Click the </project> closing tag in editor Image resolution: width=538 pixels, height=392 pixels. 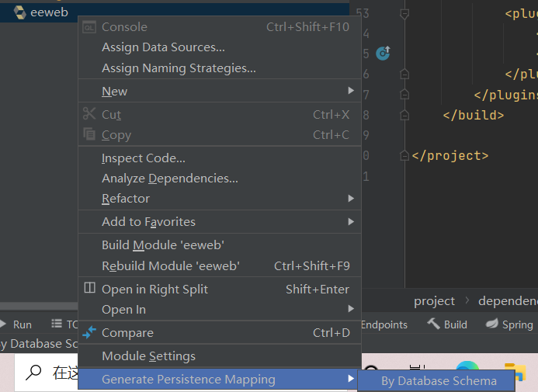[450, 156]
